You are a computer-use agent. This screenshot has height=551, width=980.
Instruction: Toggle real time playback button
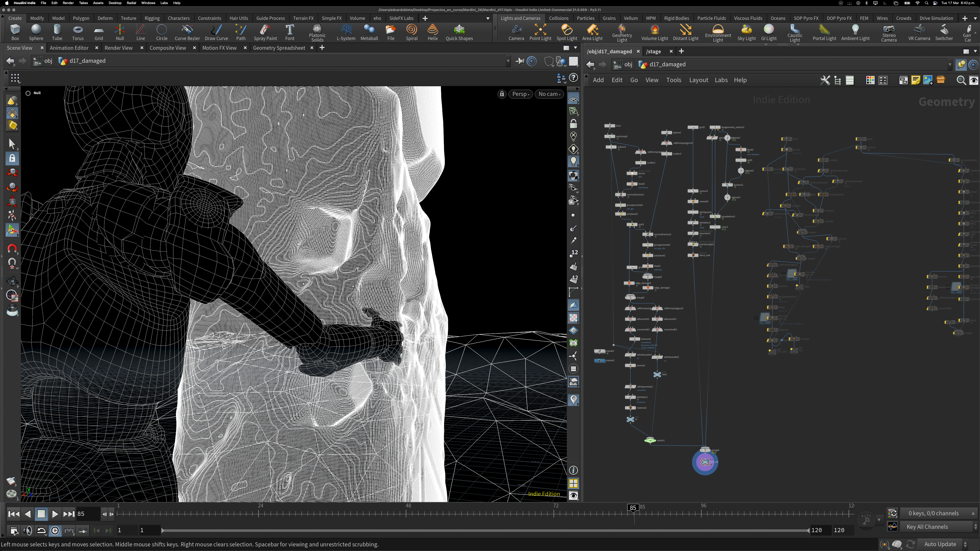coord(55,531)
